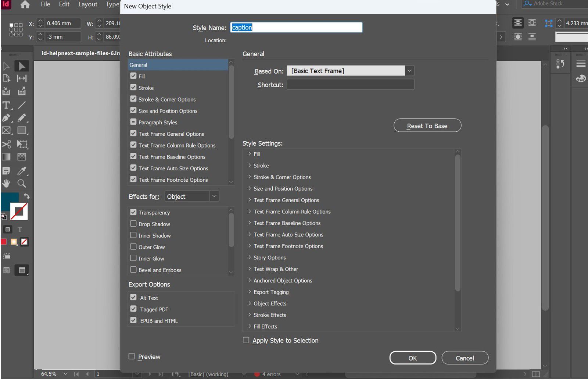This screenshot has width=588, height=380.
Task: Select the Note tool
Action: click(x=6, y=171)
